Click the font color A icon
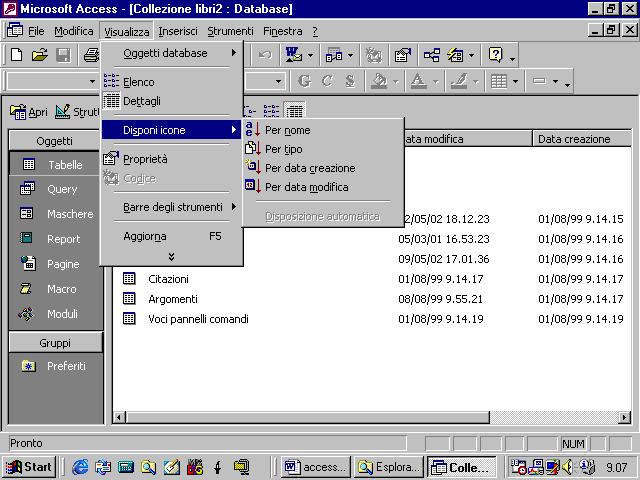 pos(418,81)
